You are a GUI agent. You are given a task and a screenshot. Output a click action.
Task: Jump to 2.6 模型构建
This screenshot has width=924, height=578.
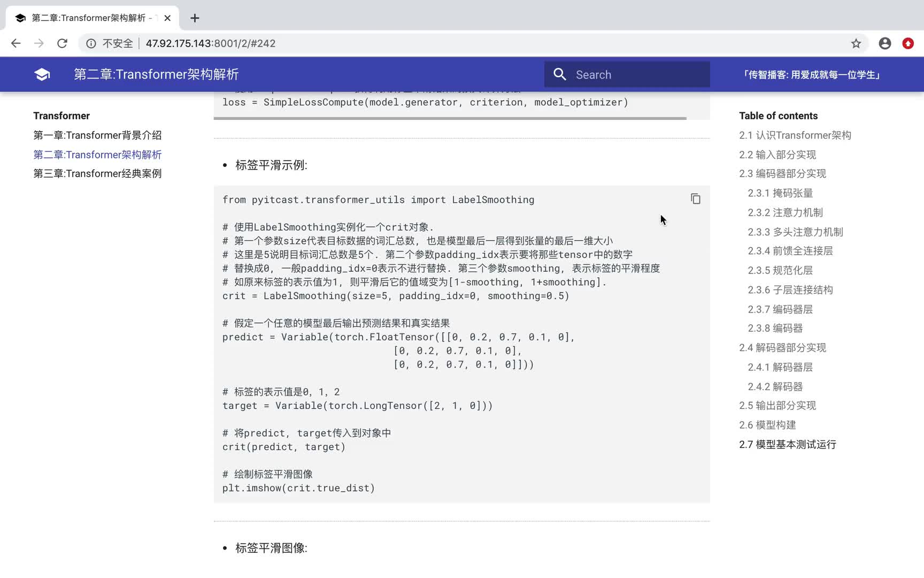pos(767,425)
